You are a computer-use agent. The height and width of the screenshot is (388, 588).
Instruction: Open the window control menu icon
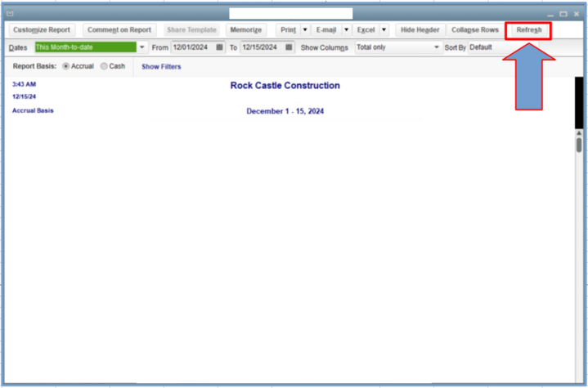(x=10, y=14)
